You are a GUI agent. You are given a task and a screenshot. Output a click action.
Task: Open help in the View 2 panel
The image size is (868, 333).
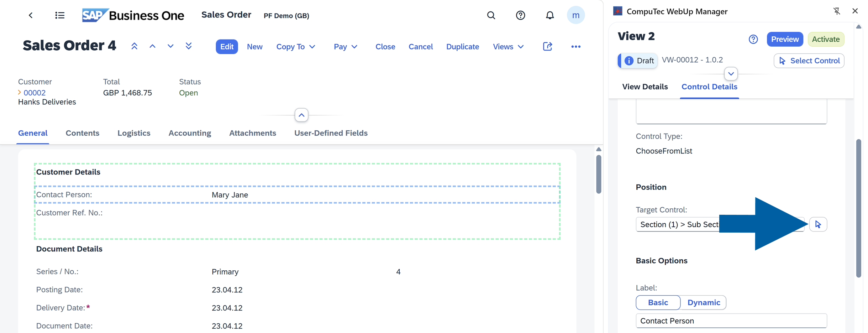753,39
